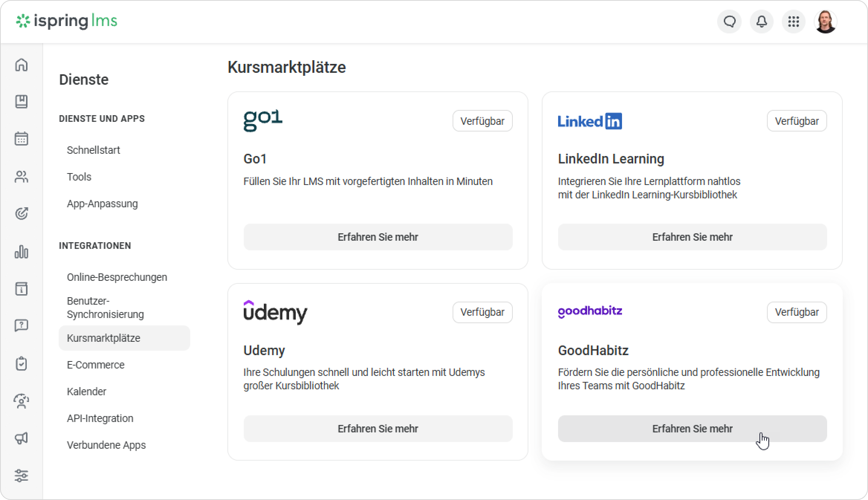This screenshot has width=868, height=500.
Task: Click the notification bell icon
Action: coord(762,22)
